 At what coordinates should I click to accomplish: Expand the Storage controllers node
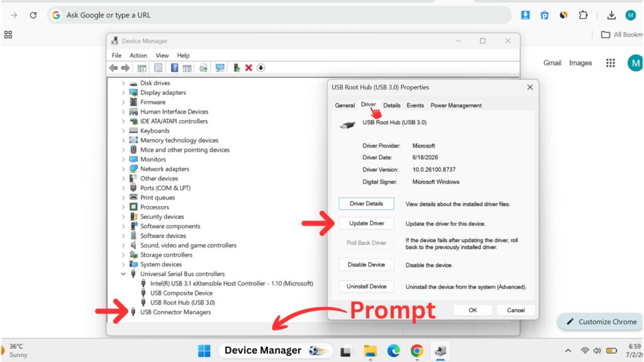123,255
